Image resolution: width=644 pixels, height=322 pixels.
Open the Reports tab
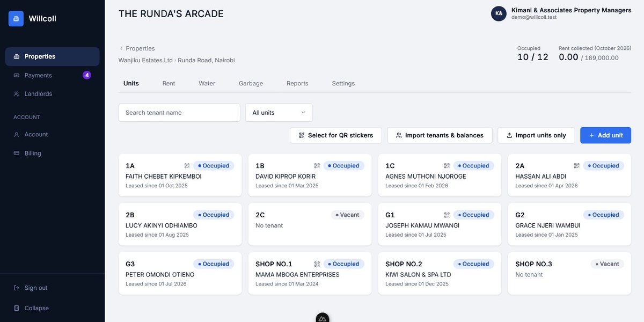[297, 84]
